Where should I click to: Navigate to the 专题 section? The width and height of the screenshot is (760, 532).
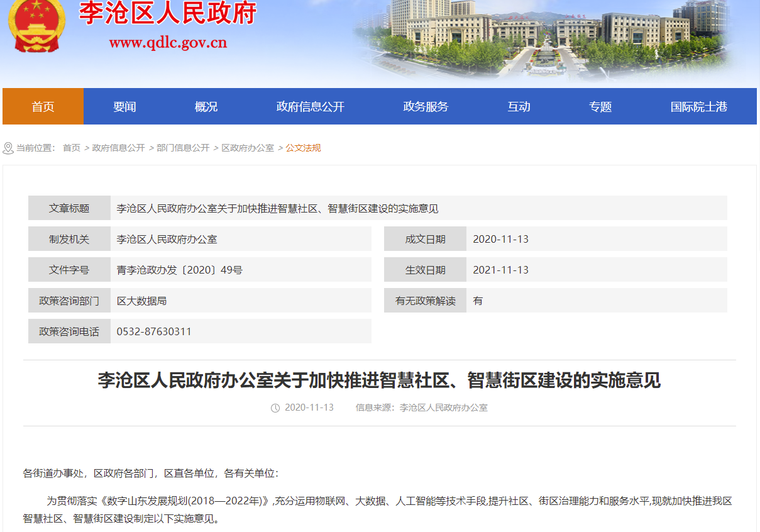click(600, 107)
